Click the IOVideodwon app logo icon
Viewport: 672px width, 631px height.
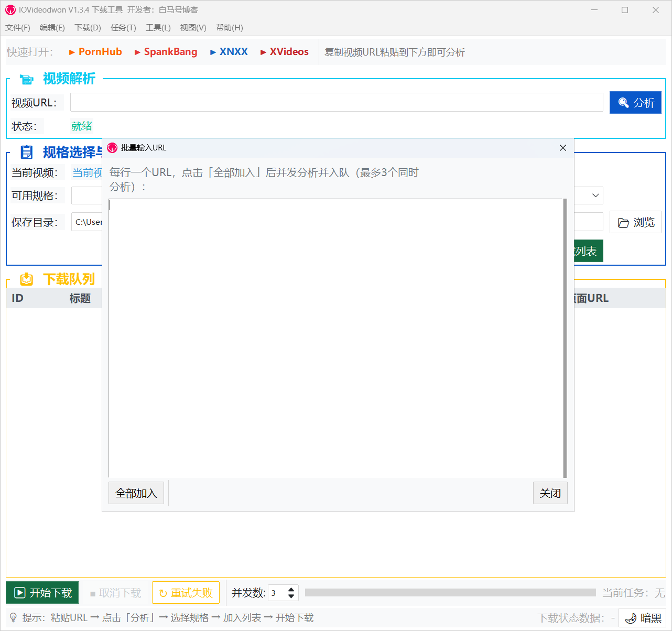tap(10, 10)
